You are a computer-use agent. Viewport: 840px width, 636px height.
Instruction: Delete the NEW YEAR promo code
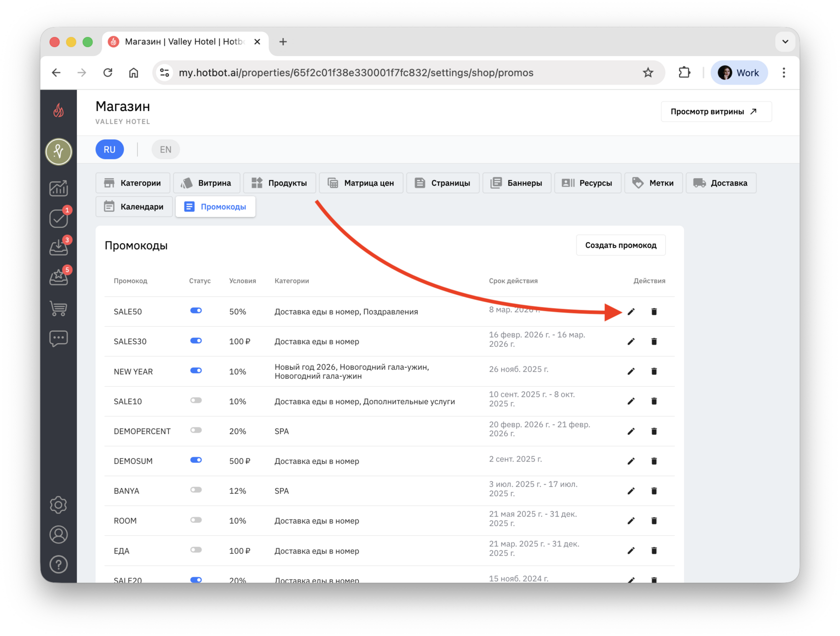tap(654, 371)
